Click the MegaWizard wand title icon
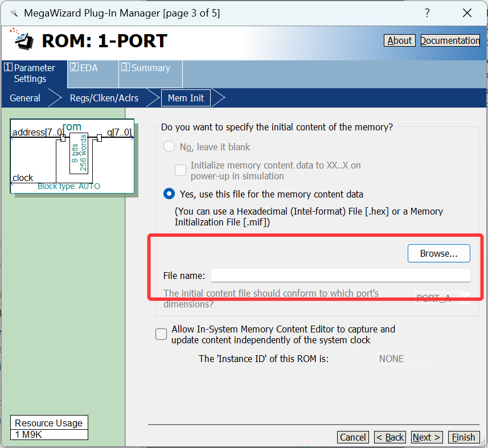Screen dimensions: 488x448 pyautogui.click(x=14, y=13)
